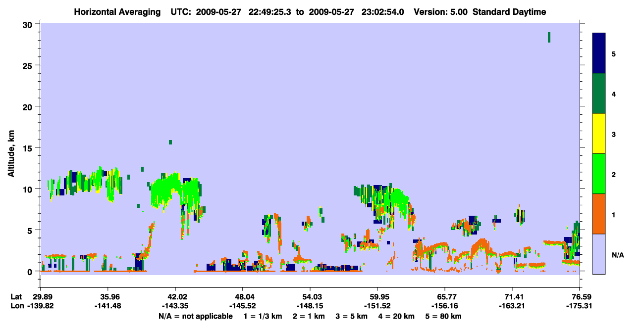Click the y-axis tick label 30
The width and height of the screenshot is (644, 330).
(x=28, y=24)
